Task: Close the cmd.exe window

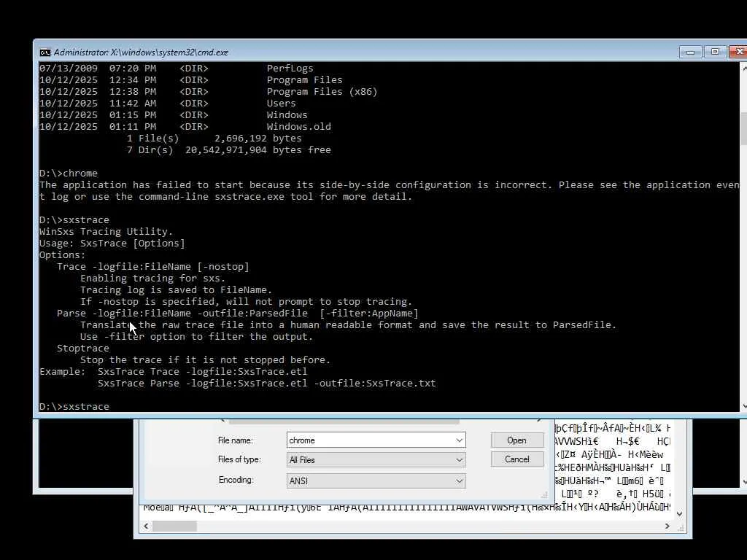Action: 739,52
